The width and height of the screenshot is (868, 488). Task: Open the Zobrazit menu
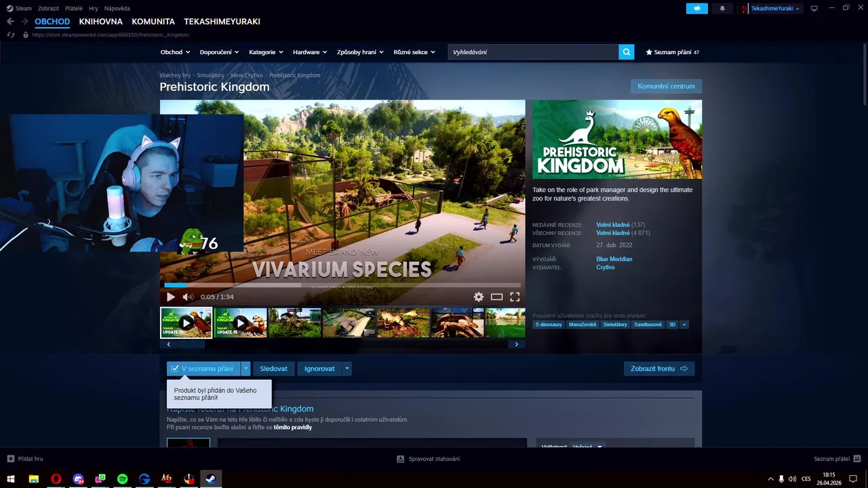coord(48,8)
